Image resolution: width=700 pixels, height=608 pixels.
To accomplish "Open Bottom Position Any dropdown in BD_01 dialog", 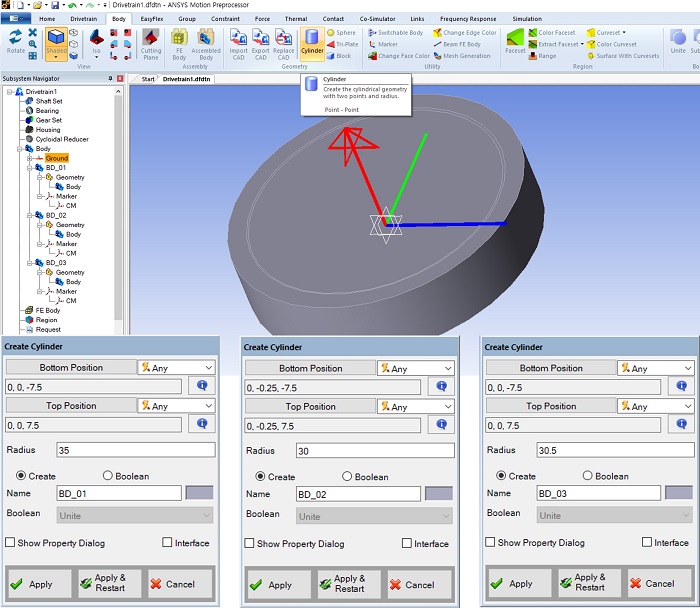I will 177,367.
